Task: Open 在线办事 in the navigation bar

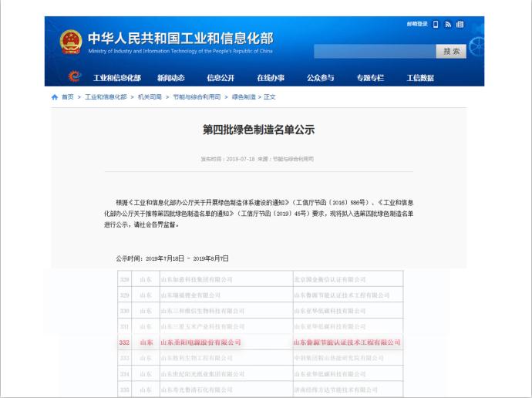Action: (x=271, y=78)
